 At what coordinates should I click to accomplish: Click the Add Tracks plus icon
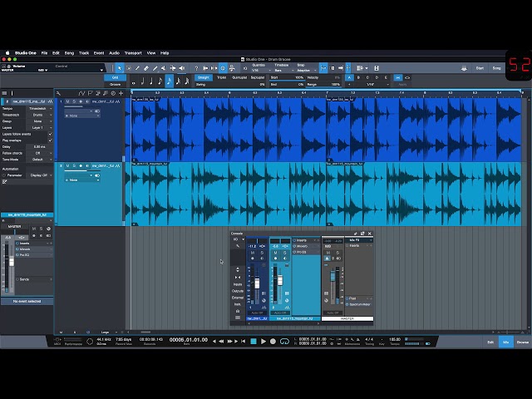pyautogui.click(x=121, y=93)
